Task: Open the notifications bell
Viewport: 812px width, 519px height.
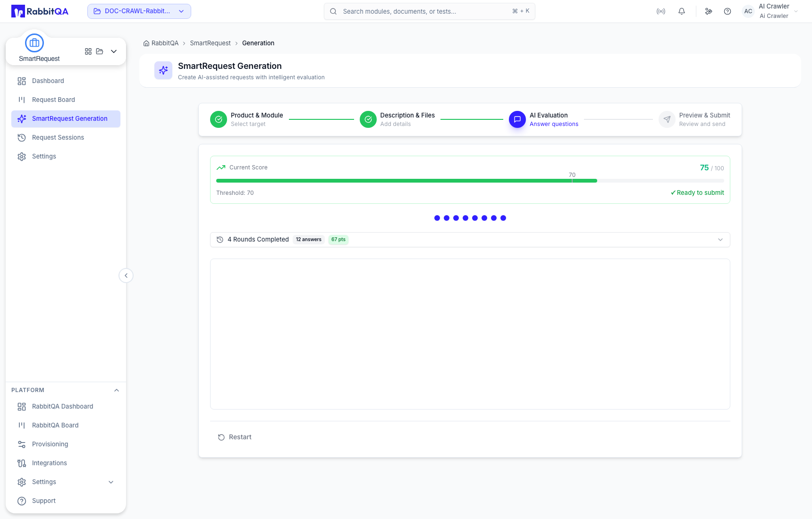Action: [682, 11]
